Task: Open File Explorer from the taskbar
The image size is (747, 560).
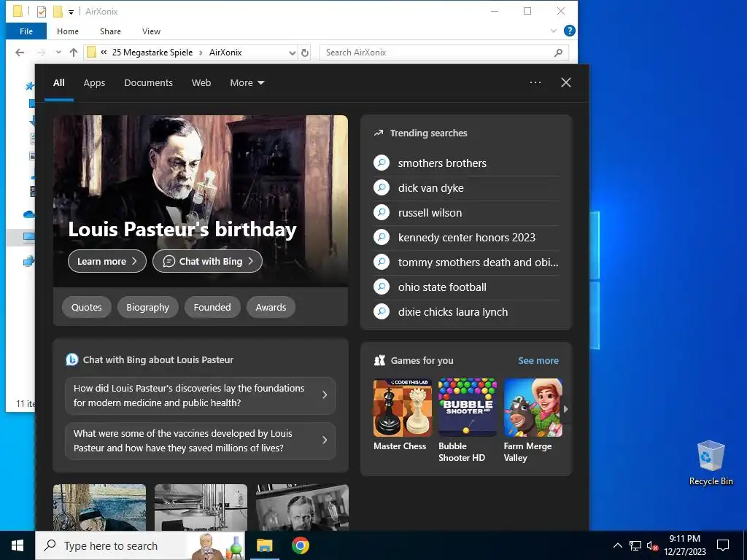Action: coord(264,545)
